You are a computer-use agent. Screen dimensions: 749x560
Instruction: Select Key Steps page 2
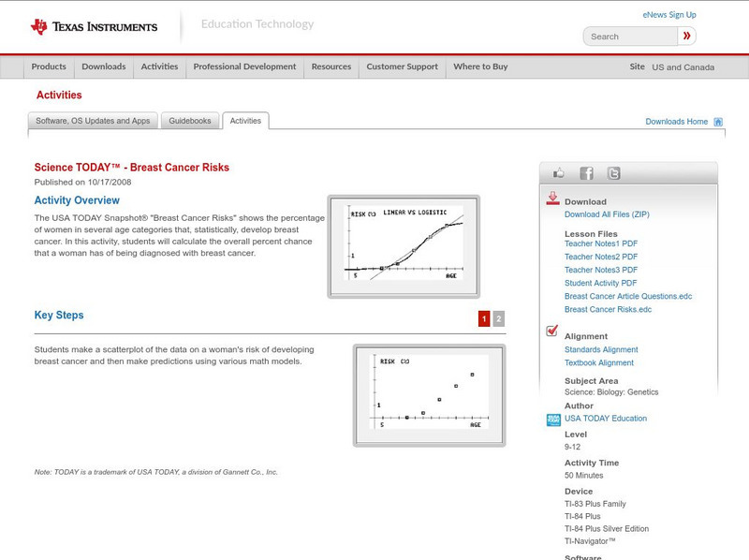499,318
